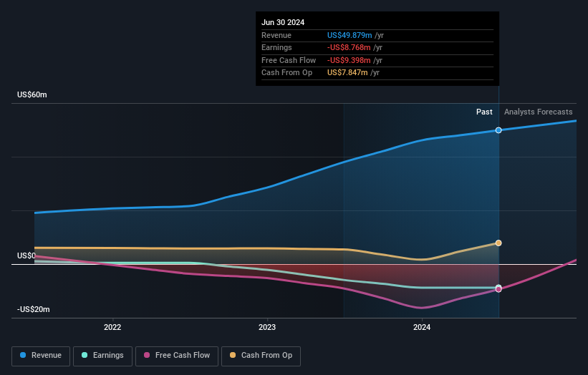The height and width of the screenshot is (375, 588).
Task: Toggle the Free Cash Flow legend button
Action: click(x=177, y=356)
